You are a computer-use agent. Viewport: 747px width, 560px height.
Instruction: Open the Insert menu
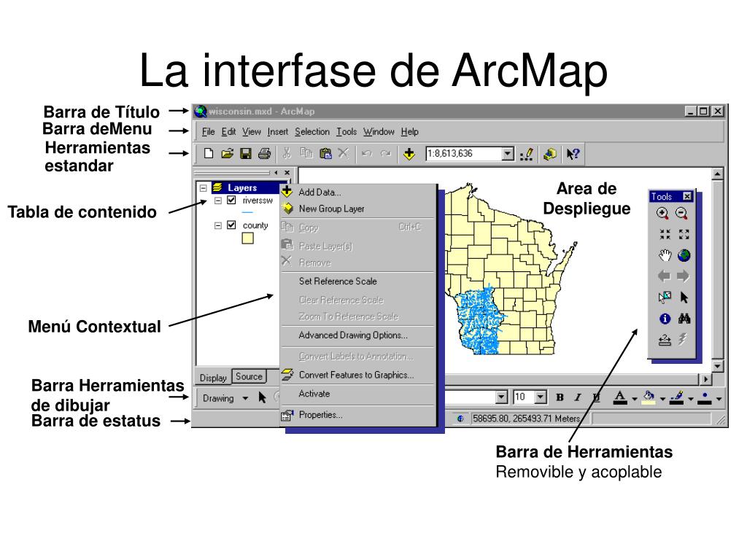(278, 131)
